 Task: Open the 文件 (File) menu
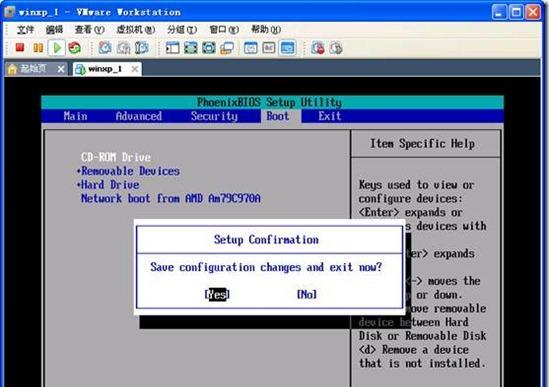click(x=25, y=29)
